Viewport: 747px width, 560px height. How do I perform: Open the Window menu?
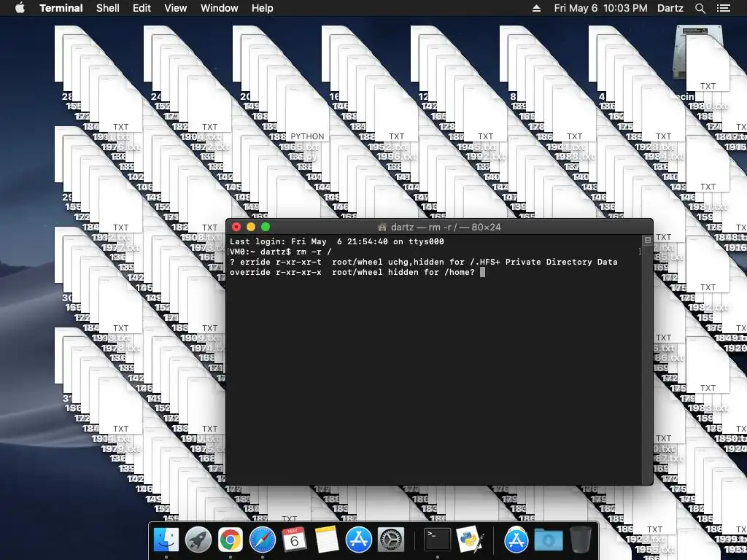219,8
